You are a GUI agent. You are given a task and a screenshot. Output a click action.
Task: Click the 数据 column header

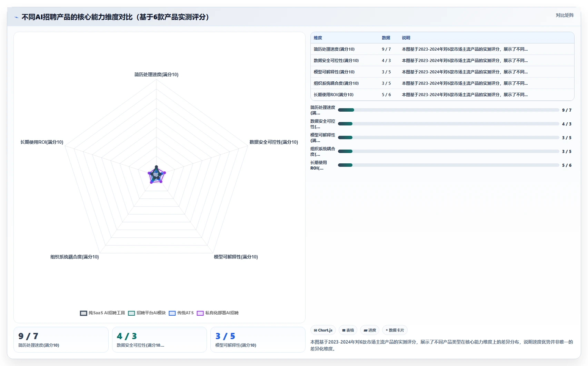coord(386,38)
